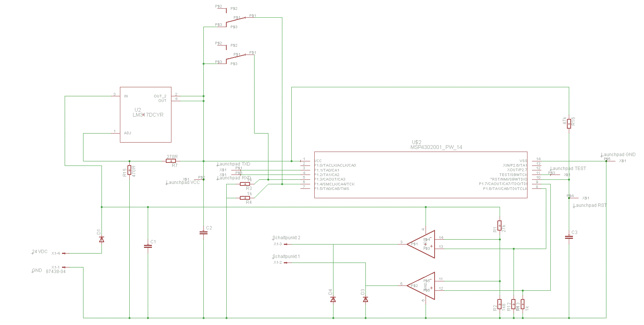644x325 pixels.
Task: Select pin label P1.1/TA0/CA1
Action: [x=327, y=170]
